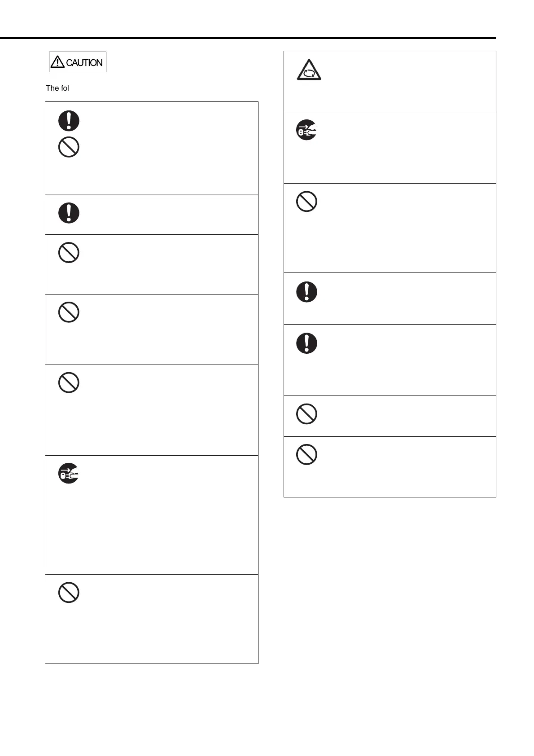534x756 pixels.
Task: Click the prohibition icon above the left unplug icon
Action: click(x=69, y=382)
